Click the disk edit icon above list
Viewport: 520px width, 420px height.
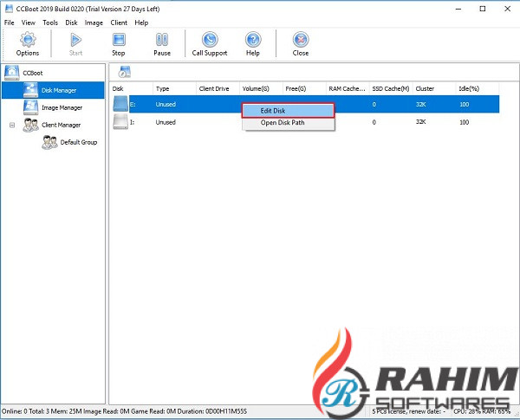[x=124, y=72]
